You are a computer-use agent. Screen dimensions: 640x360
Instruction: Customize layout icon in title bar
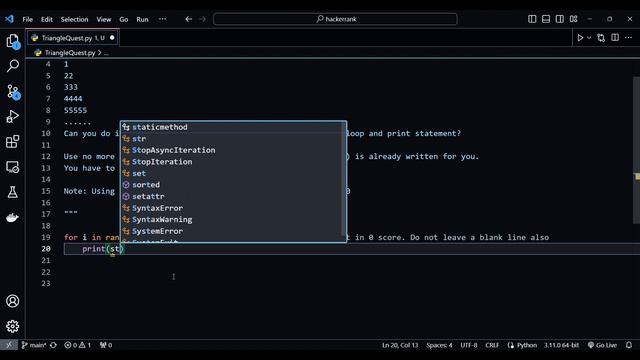(x=573, y=19)
